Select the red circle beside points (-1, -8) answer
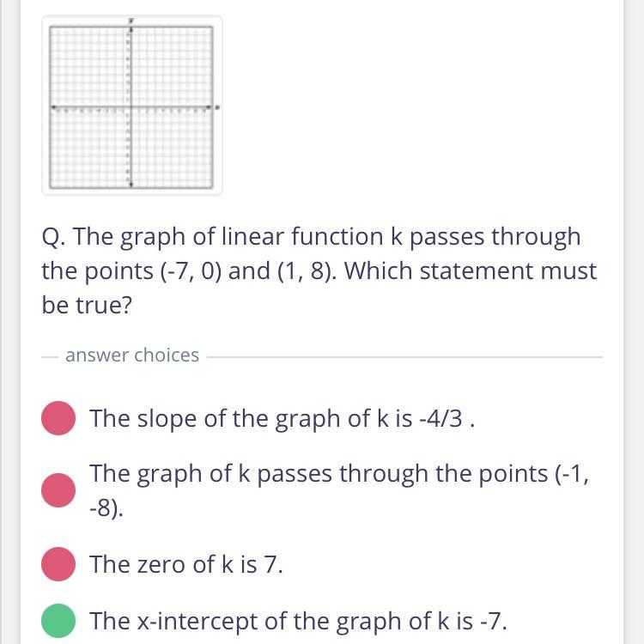The width and height of the screenshot is (644, 644). coord(58,490)
